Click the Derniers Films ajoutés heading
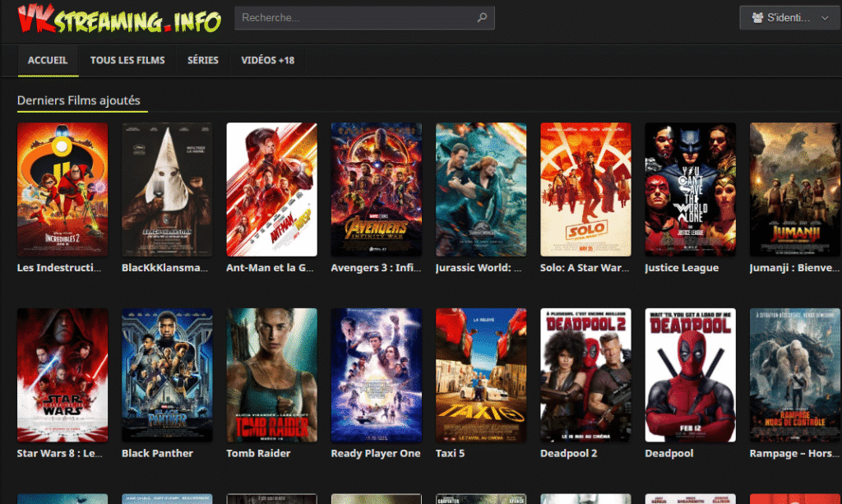This screenshot has height=504, width=842. click(x=78, y=100)
